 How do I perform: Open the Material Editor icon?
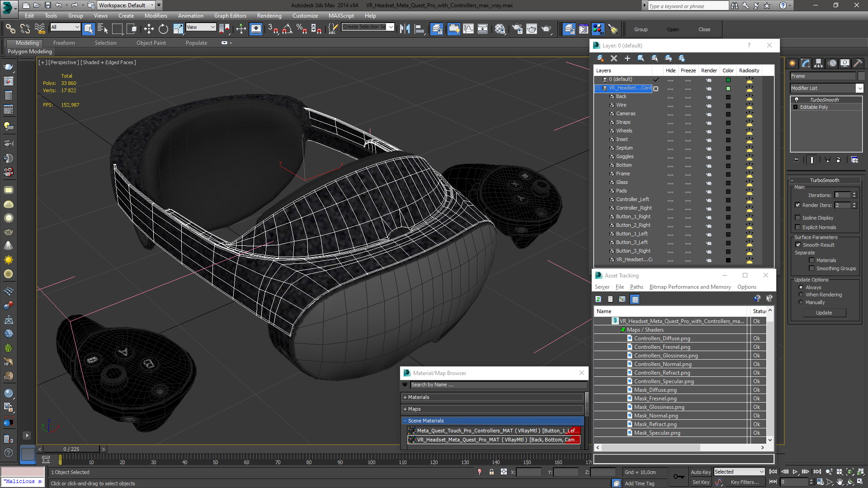(500, 29)
